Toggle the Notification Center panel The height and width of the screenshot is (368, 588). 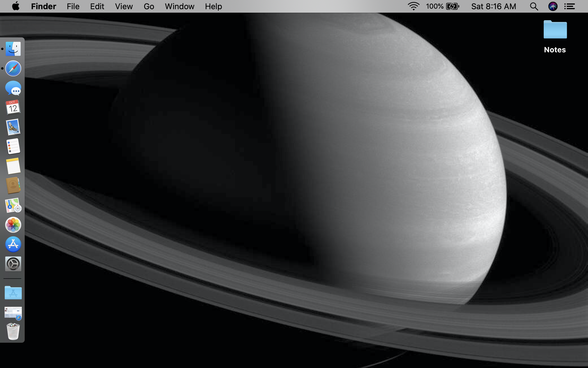[569, 6]
